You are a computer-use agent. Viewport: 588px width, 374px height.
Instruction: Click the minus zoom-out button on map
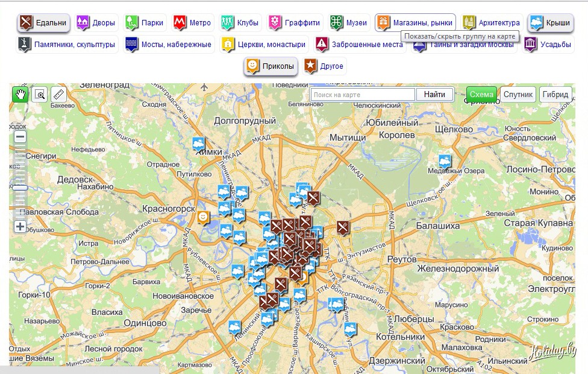point(20,137)
